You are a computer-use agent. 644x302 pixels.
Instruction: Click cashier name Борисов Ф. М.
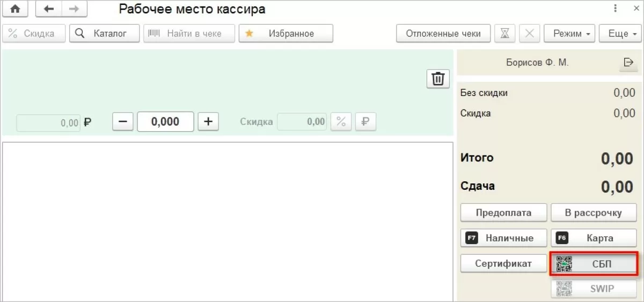pyautogui.click(x=537, y=63)
